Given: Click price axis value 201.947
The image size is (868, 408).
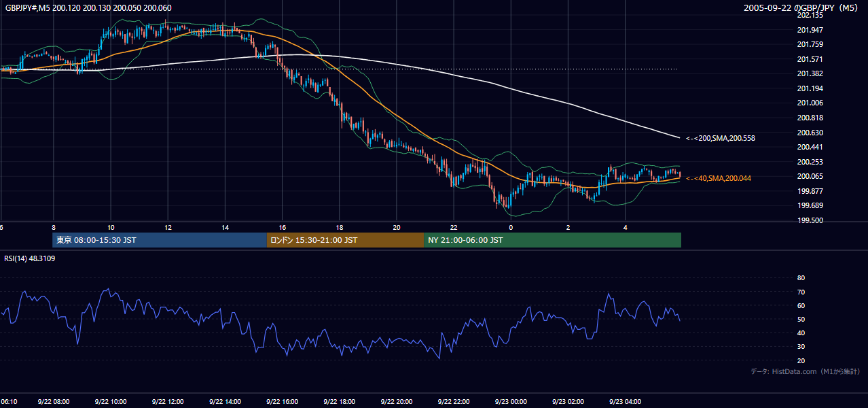Looking at the screenshot, I should pos(810,30).
